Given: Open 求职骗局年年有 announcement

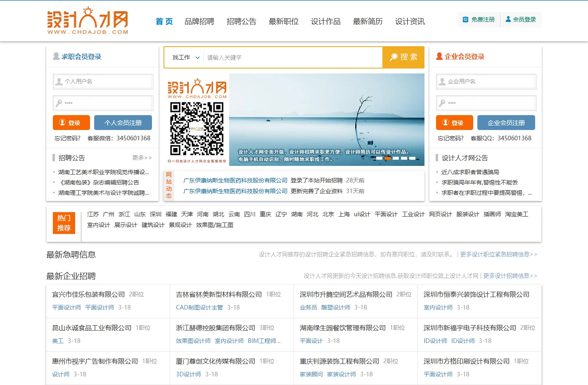Looking at the screenshot, I should 479,182.
